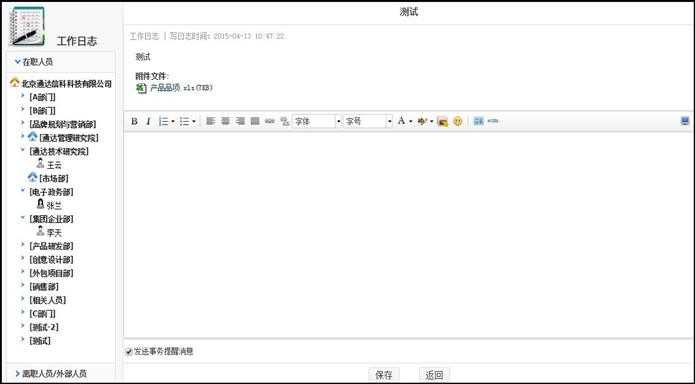The image size is (695, 384).
Task: Collapse the [通达技术研究院] node arrow
Action: tap(23, 150)
